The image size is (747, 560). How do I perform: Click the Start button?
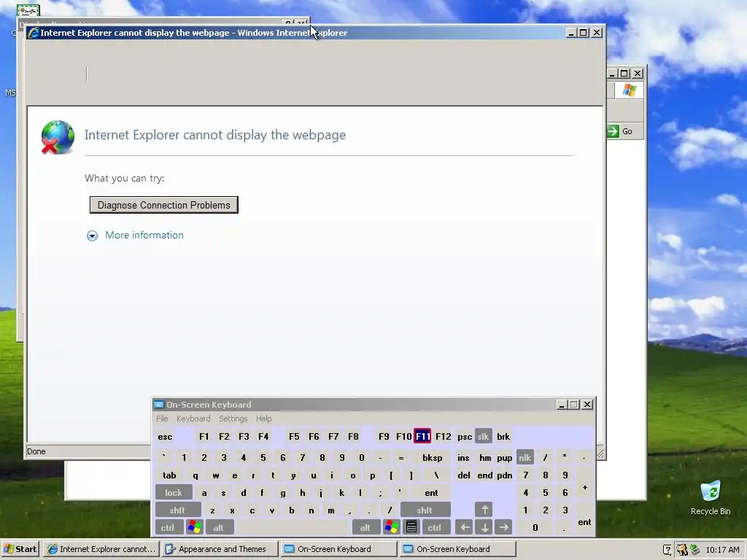pos(20,549)
